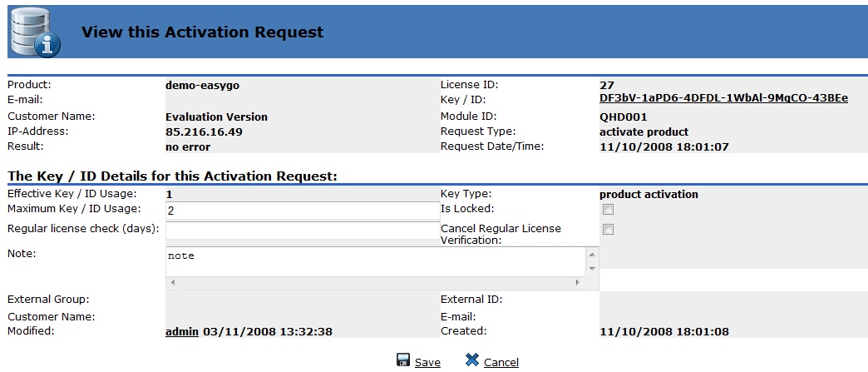
Task: Click the blue X Cancel icon
Action: coord(471,360)
